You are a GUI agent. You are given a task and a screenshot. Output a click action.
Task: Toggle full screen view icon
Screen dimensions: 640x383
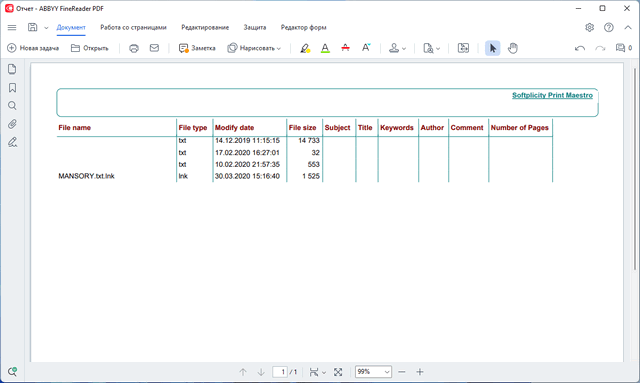click(x=338, y=372)
